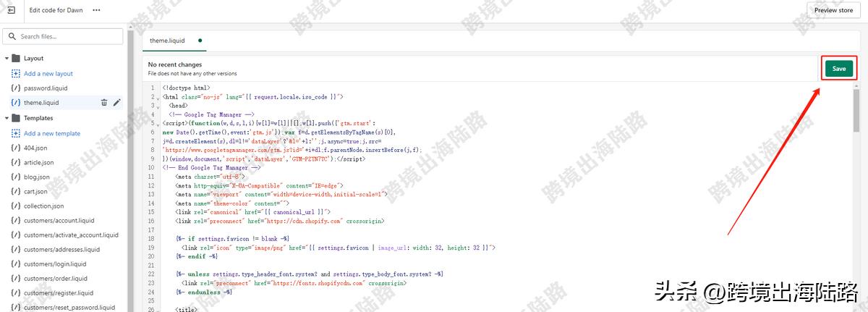The height and width of the screenshot is (312, 868).
Task: Click the file icon of customers/login.liquid
Action: point(16,263)
